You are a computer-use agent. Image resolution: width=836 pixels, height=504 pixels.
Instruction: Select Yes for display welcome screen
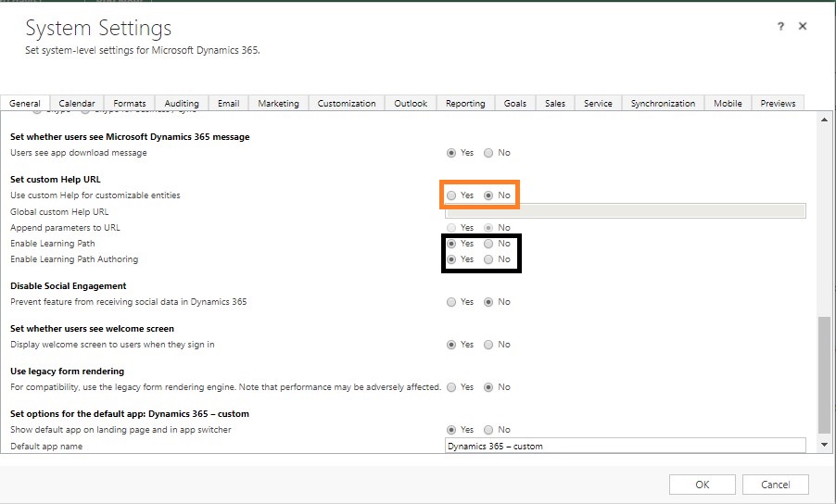click(451, 345)
